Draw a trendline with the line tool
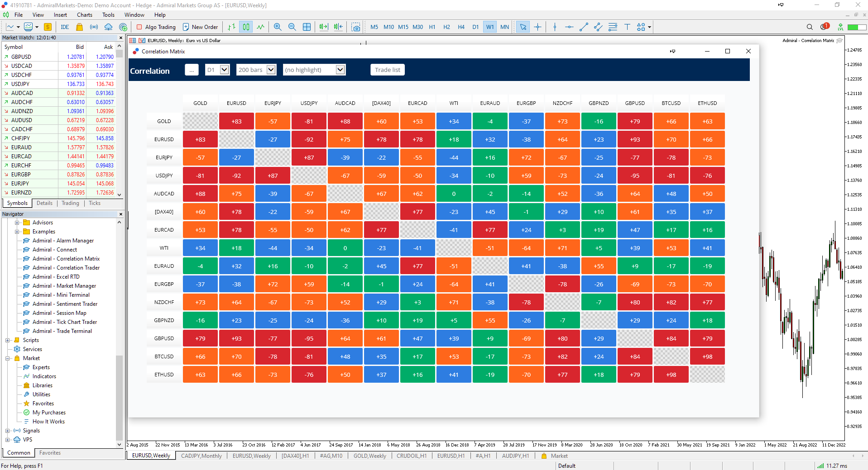Viewport: 868px width, 470px height. coord(584,27)
